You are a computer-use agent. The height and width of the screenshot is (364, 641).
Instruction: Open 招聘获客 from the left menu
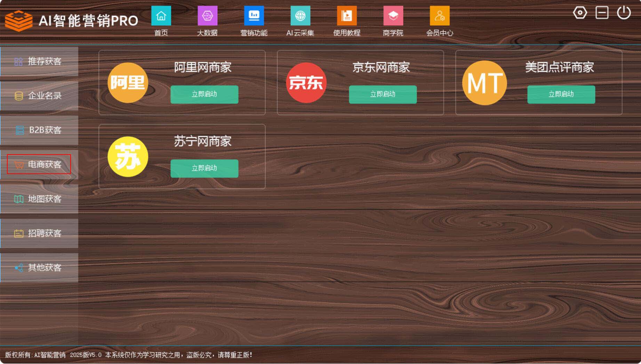(39, 233)
